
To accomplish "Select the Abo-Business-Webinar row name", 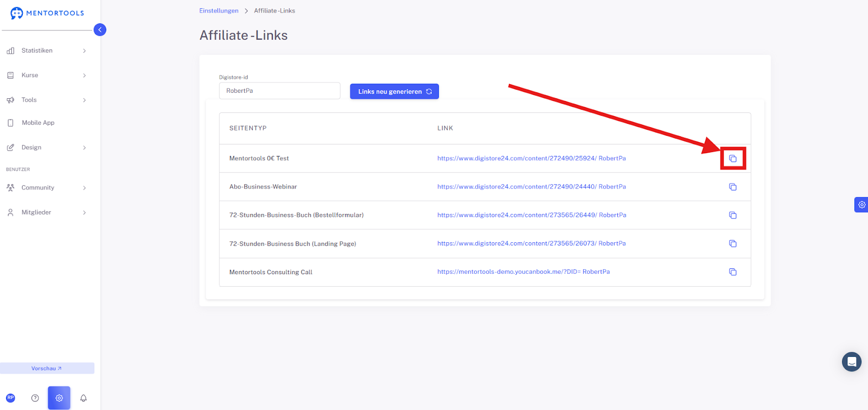I will (263, 187).
